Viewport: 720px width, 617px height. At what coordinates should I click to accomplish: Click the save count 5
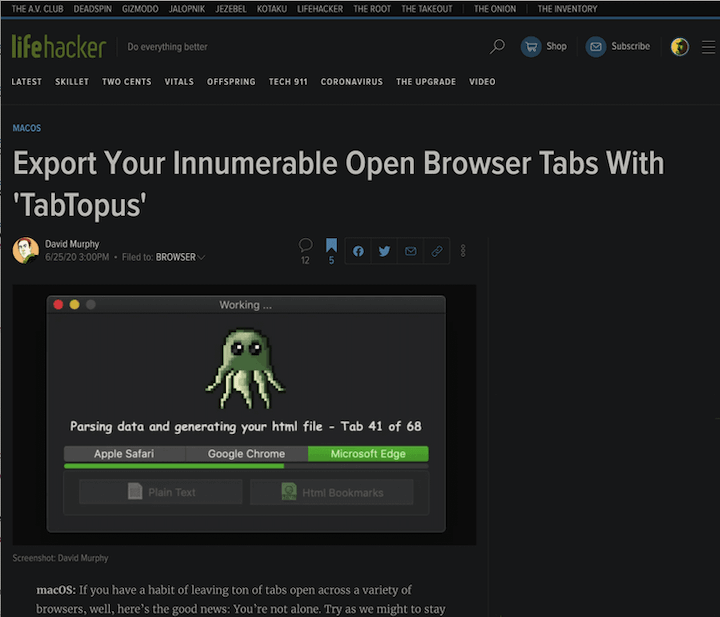click(x=331, y=260)
